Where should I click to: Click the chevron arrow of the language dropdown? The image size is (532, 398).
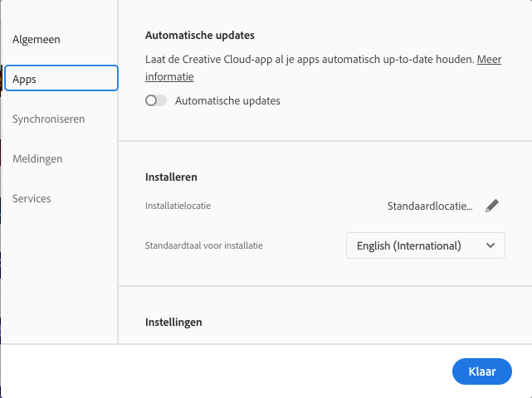pos(491,245)
